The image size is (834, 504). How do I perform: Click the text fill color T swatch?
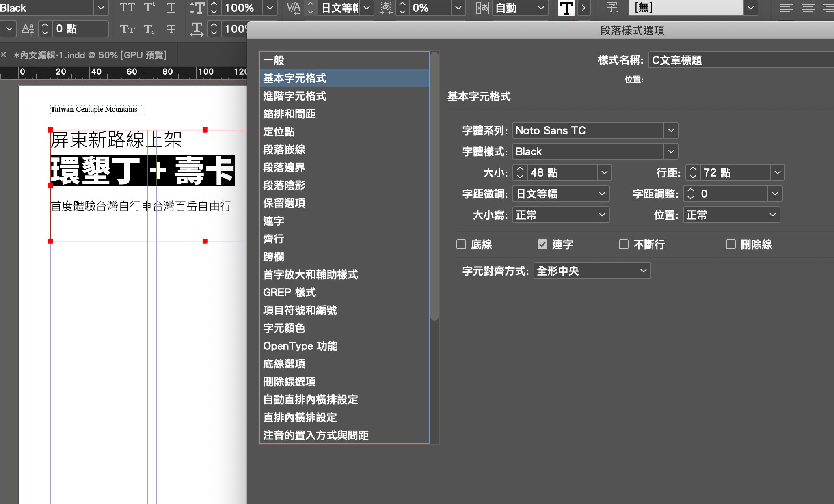566,8
